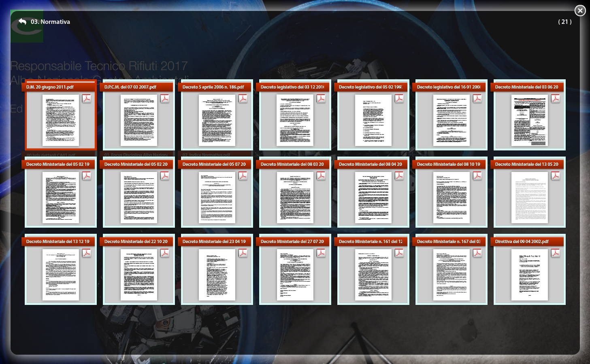Close the file browser overlay
The width and height of the screenshot is (590, 364).
pyautogui.click(x=580, y=11)
